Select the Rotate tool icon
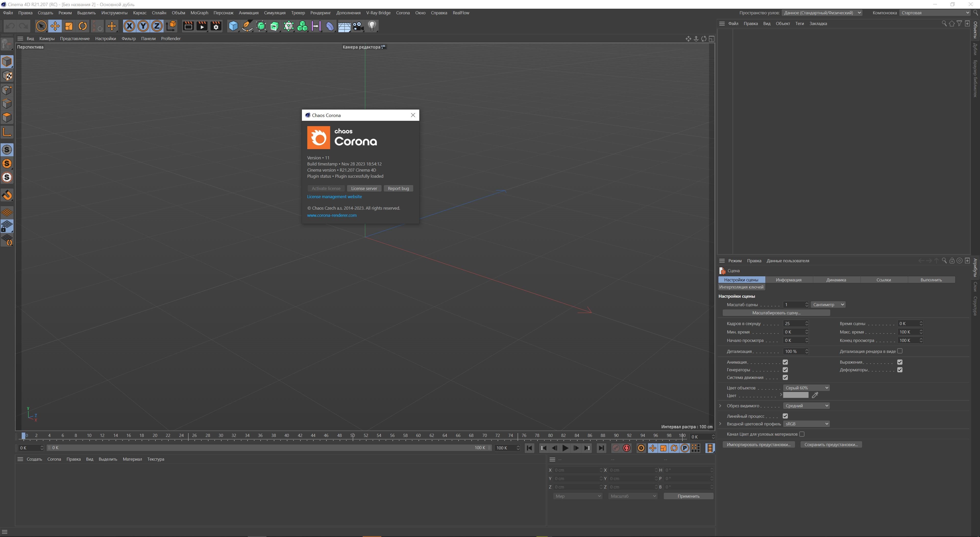This screenshot has width=980, height=537. click(82, 26)
